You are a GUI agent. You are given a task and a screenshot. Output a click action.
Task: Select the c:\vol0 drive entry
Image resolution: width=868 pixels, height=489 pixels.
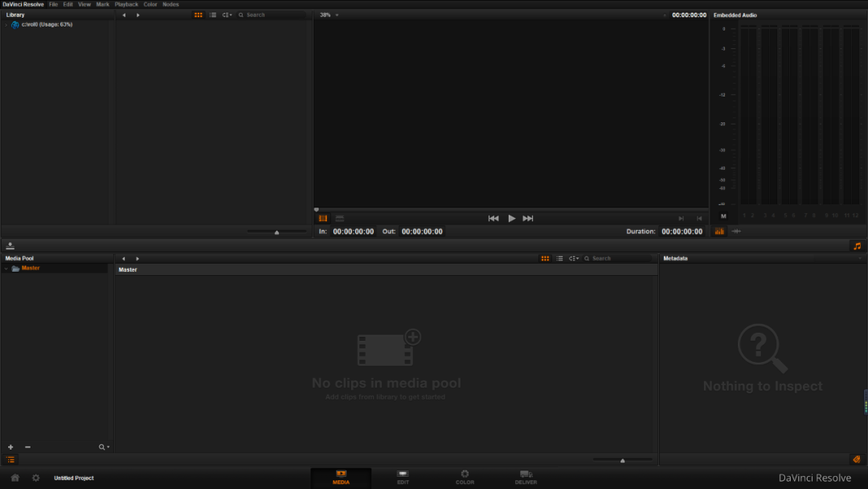[x=47, y=24]
